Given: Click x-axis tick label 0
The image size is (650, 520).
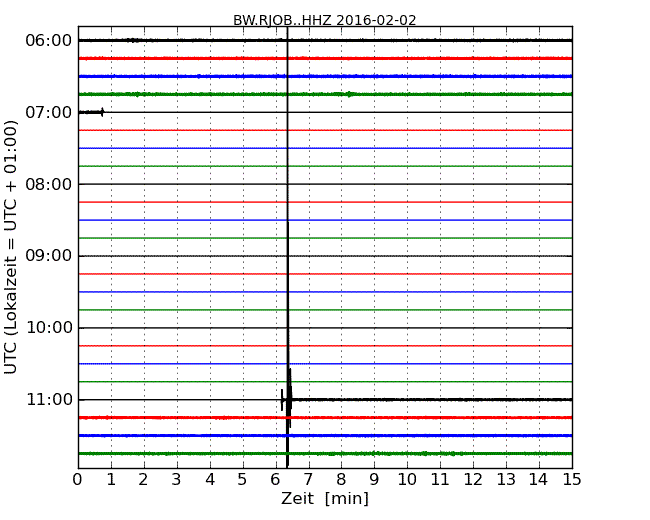Looking at the screenshot, I should click(x=78, y=480).
